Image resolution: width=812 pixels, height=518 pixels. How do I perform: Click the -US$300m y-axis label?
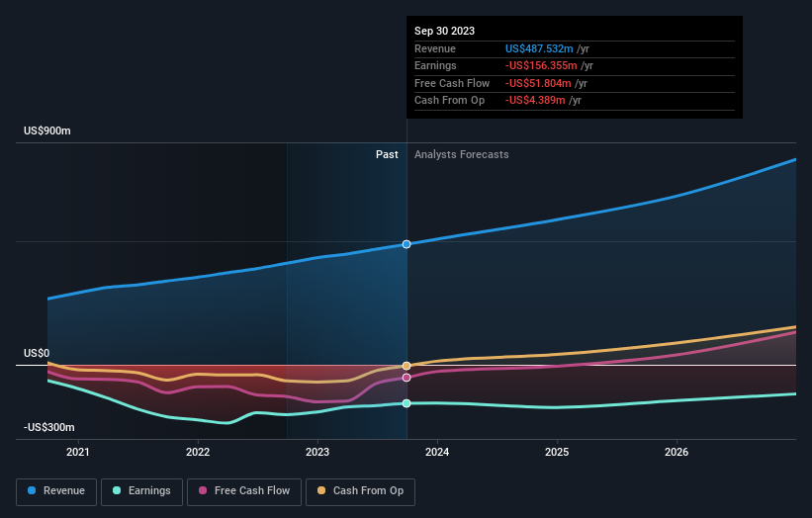pos(49,427)
